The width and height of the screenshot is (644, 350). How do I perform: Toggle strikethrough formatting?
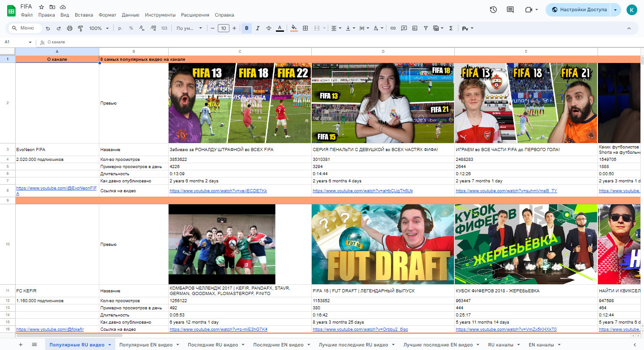[x=269, y=28]
